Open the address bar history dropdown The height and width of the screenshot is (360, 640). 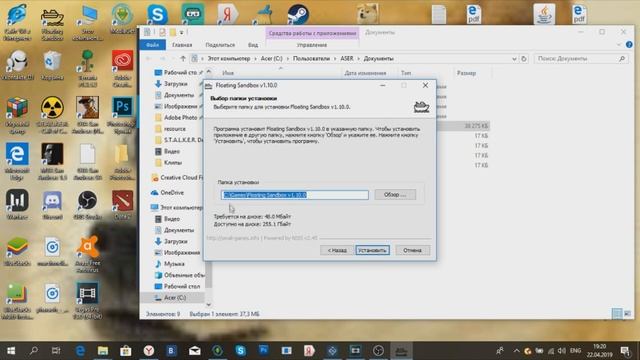click(514, 59)
